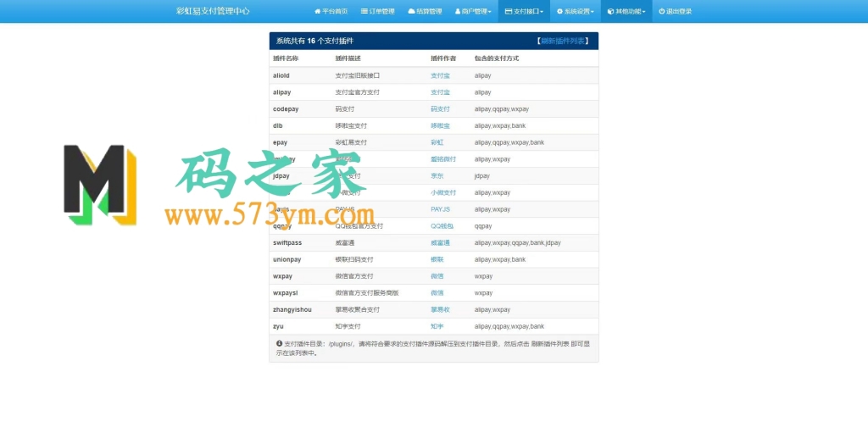Screen dimensions: 868x427
Task: Select the epay plugin name
Action: point(280,142)
